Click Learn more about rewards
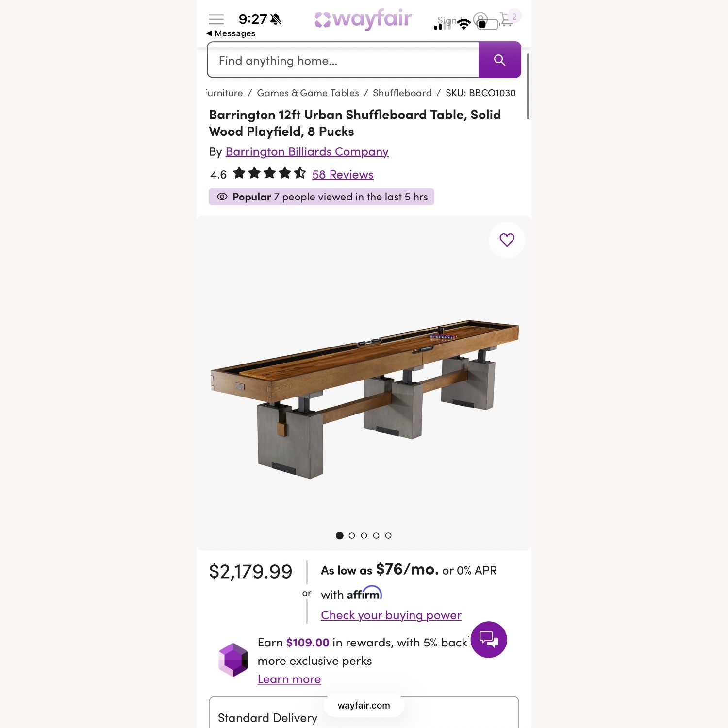 [x=289, y=679]
